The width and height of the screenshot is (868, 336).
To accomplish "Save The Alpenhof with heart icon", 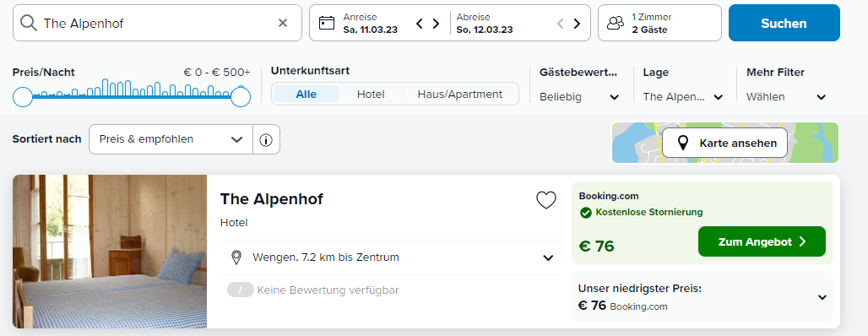I will coord(545,200).
